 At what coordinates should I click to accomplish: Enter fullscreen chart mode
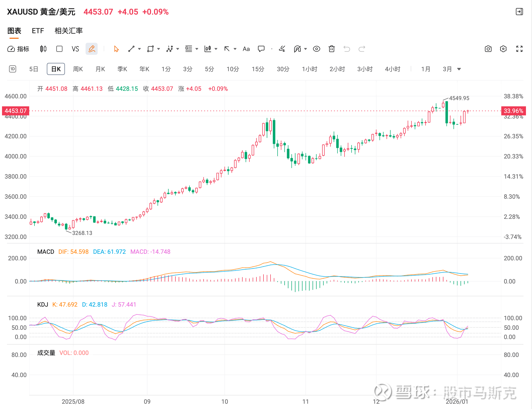519,49
